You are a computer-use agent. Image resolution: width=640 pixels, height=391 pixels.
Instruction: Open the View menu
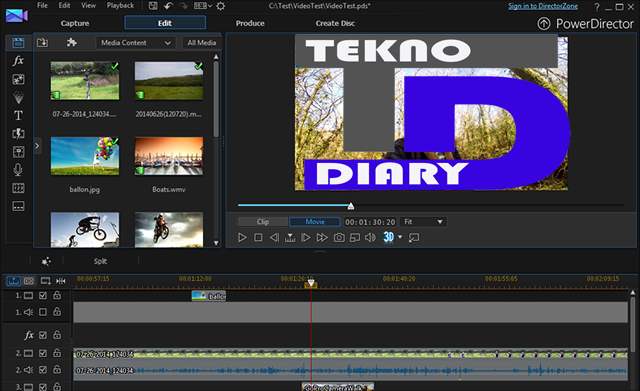coord(89,6)
